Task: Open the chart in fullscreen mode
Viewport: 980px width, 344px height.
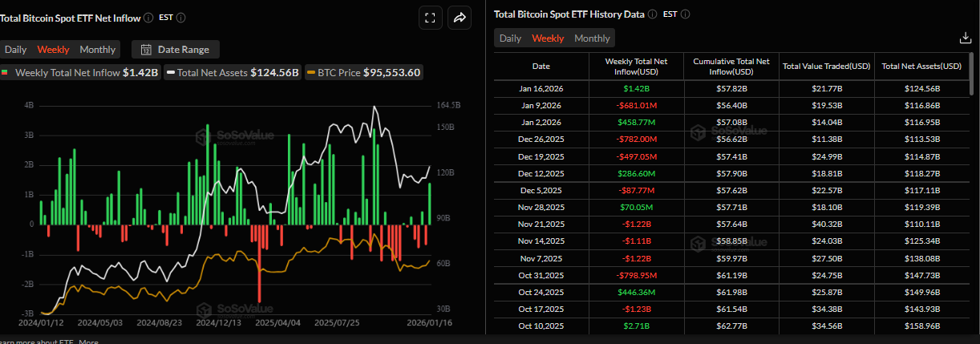Action: click(x=430, y=18)
